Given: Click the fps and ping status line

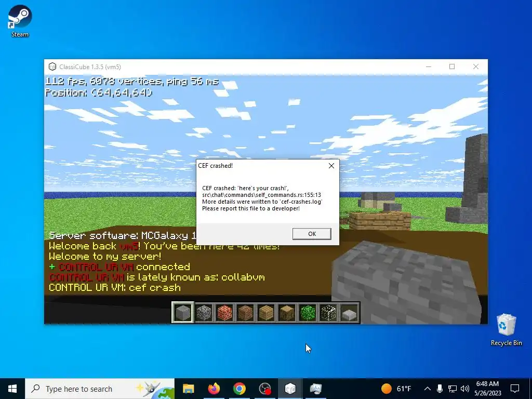Looking at the screenshot, I should 132,82.
